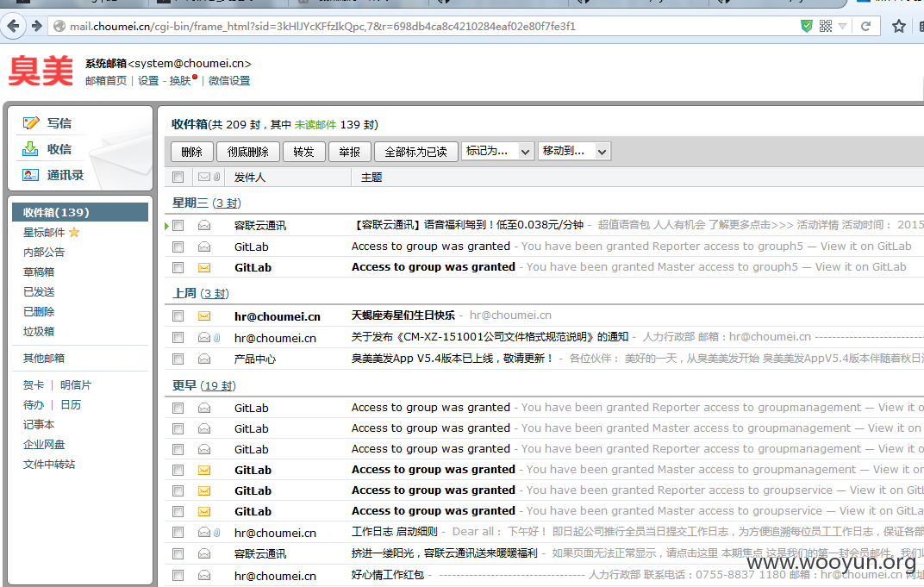924x587 pixels.
Task: Click the browser back arrow
Action: point(12,26)
